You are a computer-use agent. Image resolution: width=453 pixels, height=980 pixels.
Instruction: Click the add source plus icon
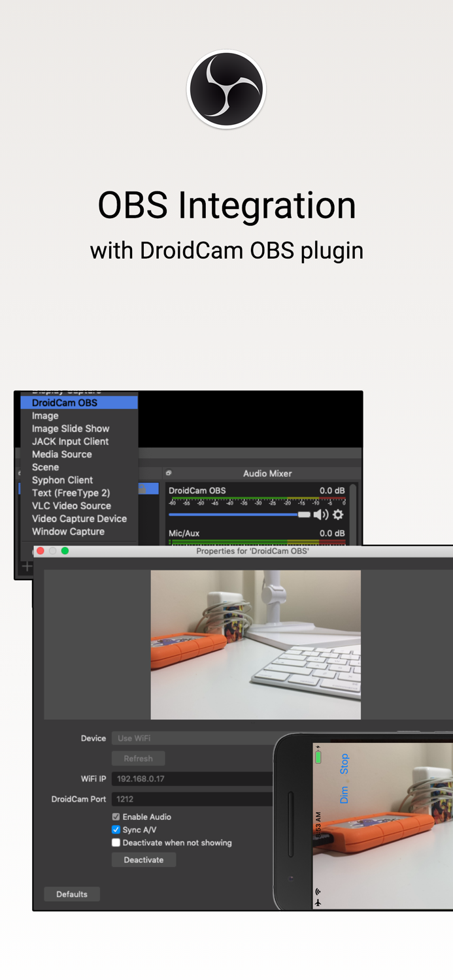click(x=27, y=566)
